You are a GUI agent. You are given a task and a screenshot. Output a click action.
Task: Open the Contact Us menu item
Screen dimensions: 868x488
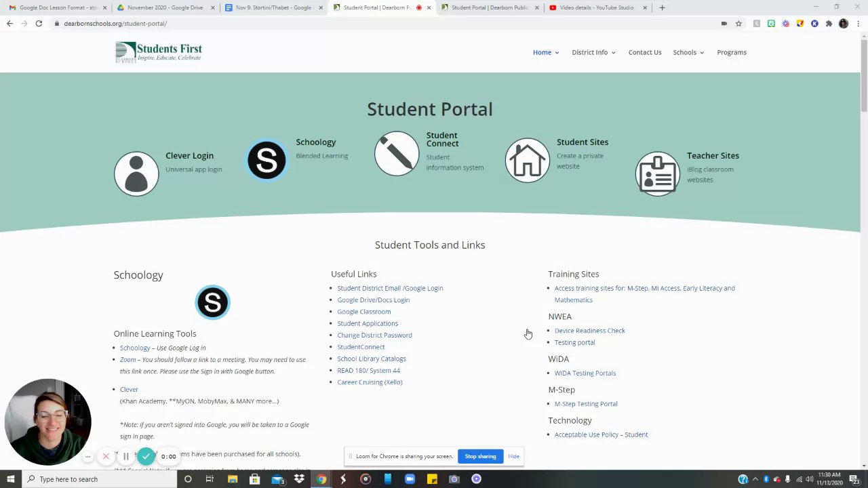(x=645, y=52)
